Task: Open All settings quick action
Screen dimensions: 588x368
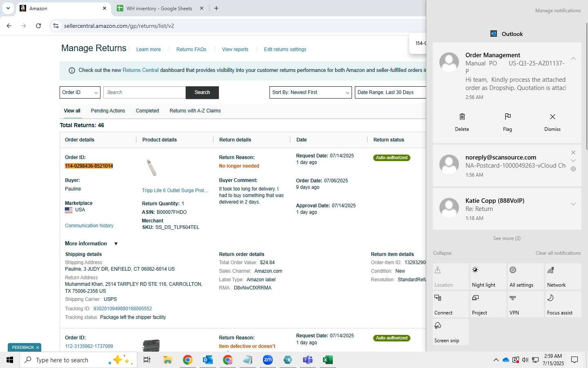Action: pyautogui.click(x=526, y=276)
